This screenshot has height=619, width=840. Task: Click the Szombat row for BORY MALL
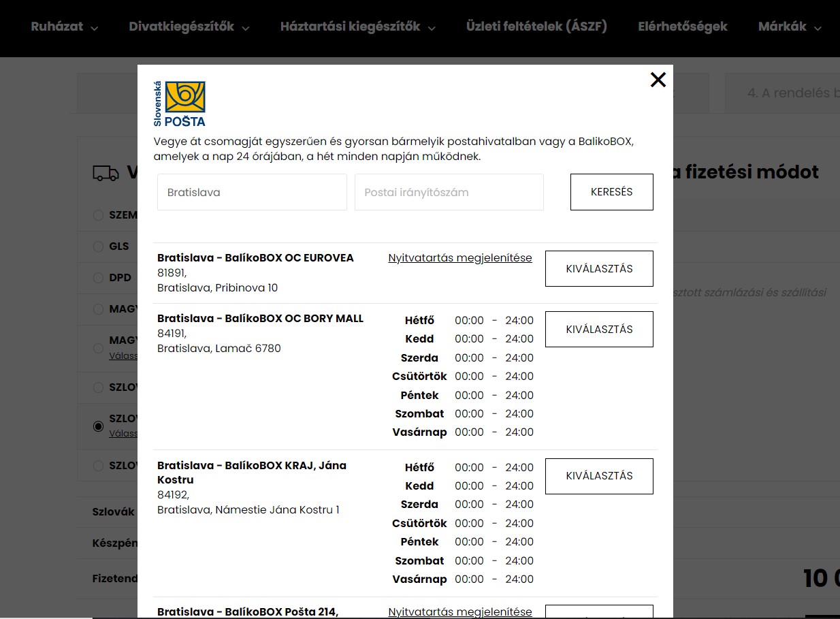[463, 413]
